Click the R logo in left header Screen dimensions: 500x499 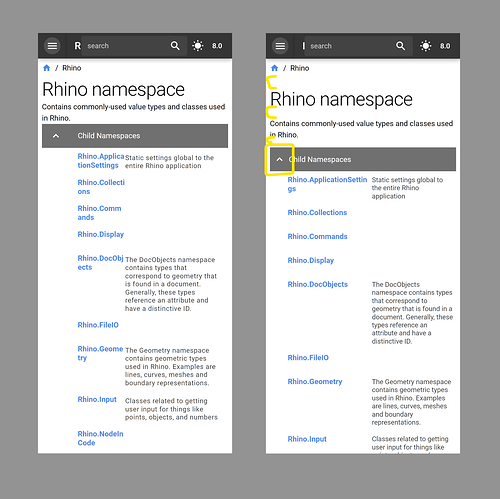77,46
